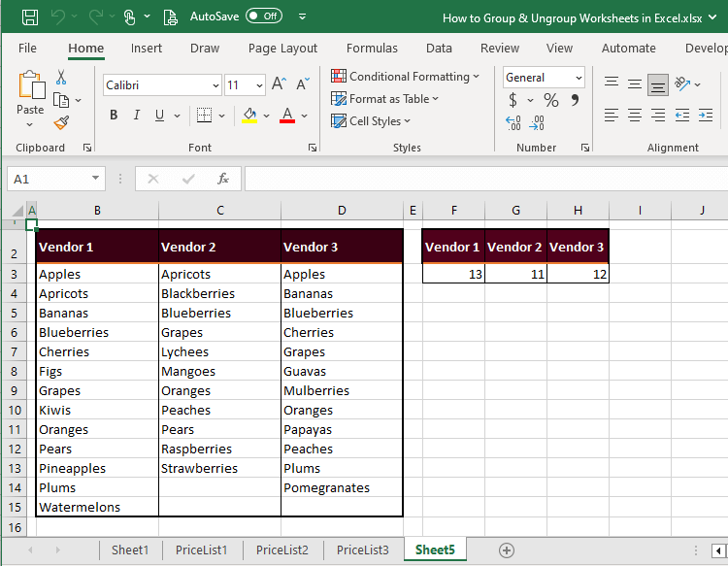Image resolution: width=728 pixels, height=566 pixels.
Task: Add a new sheet with plus button
Action: pos(506,549)
